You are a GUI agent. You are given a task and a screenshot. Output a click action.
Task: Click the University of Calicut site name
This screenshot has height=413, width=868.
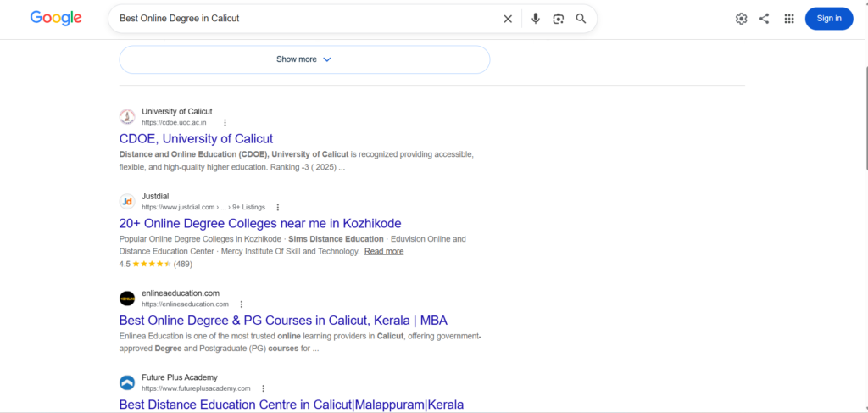[176, 112]
